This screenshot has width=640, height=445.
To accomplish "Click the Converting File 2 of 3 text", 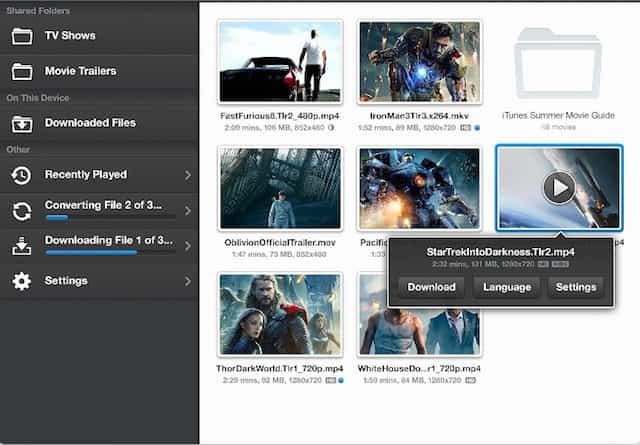I will pos(103,205).
